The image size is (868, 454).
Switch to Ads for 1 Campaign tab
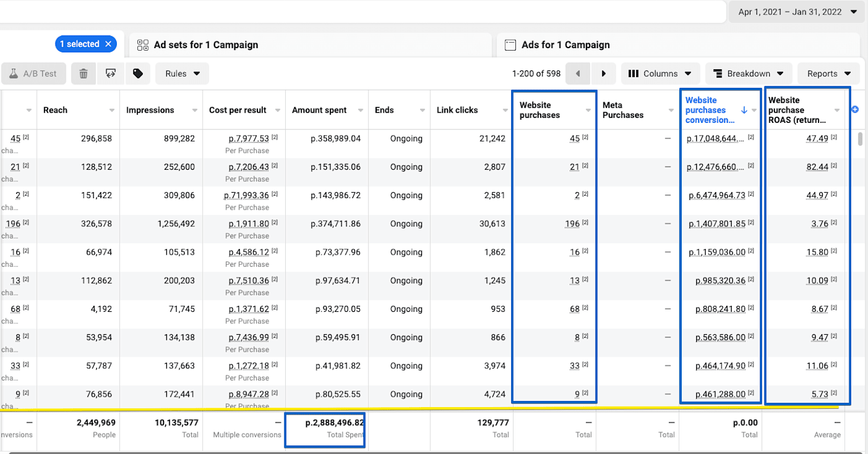pos(678,45)
